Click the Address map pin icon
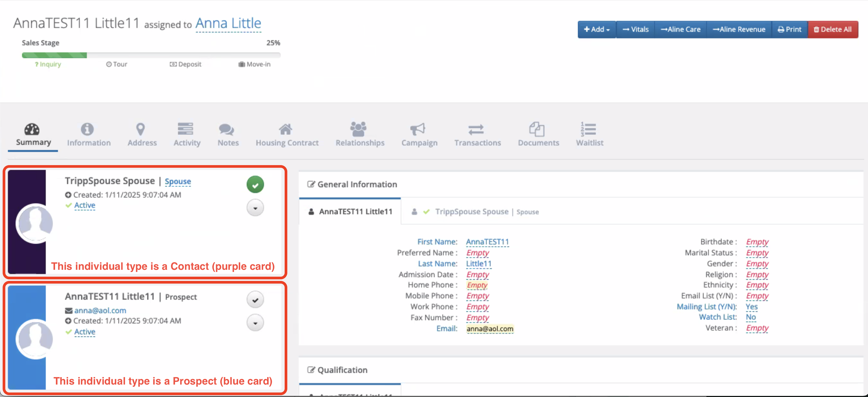Viewport: 868px width, 397px height. tap(140, 129)
